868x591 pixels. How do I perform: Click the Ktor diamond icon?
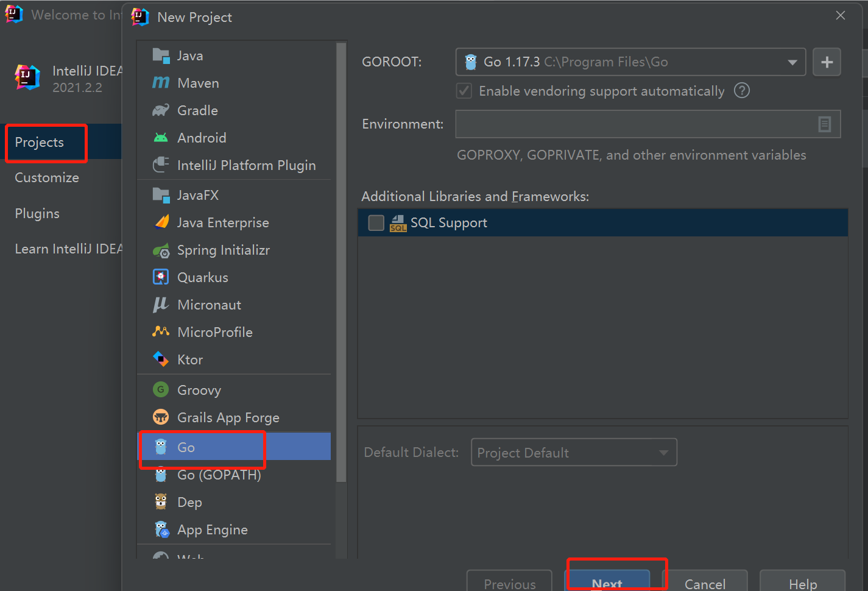(x=161, y=359)
